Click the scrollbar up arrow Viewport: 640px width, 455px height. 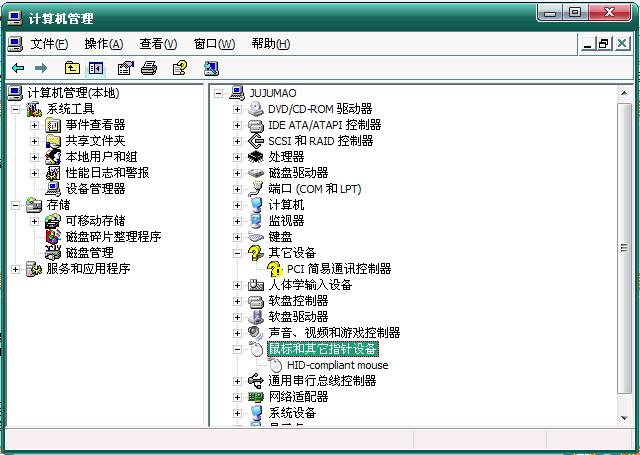(624, 93)
